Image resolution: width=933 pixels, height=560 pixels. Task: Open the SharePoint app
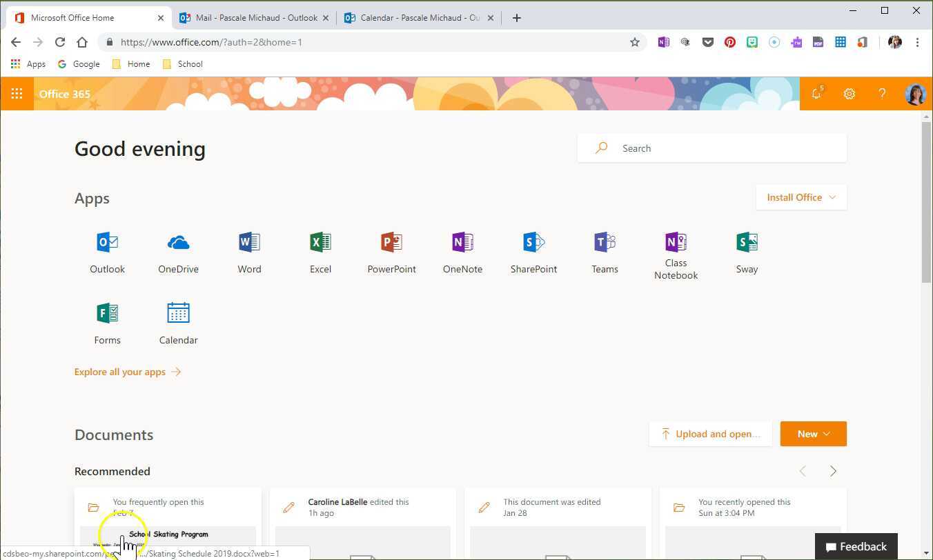[x=533, y=253]
